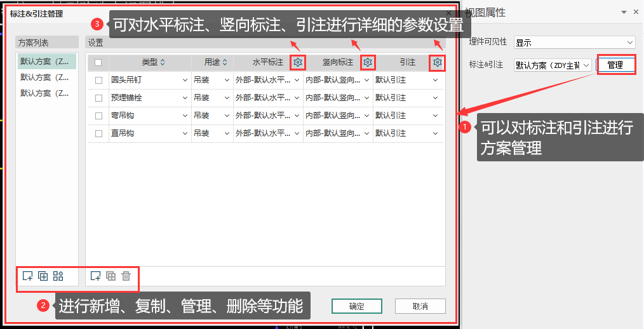
Task: Open 默认引注 dropdown in 预埋锚栓 row
Action: click(x=435, y=98)
